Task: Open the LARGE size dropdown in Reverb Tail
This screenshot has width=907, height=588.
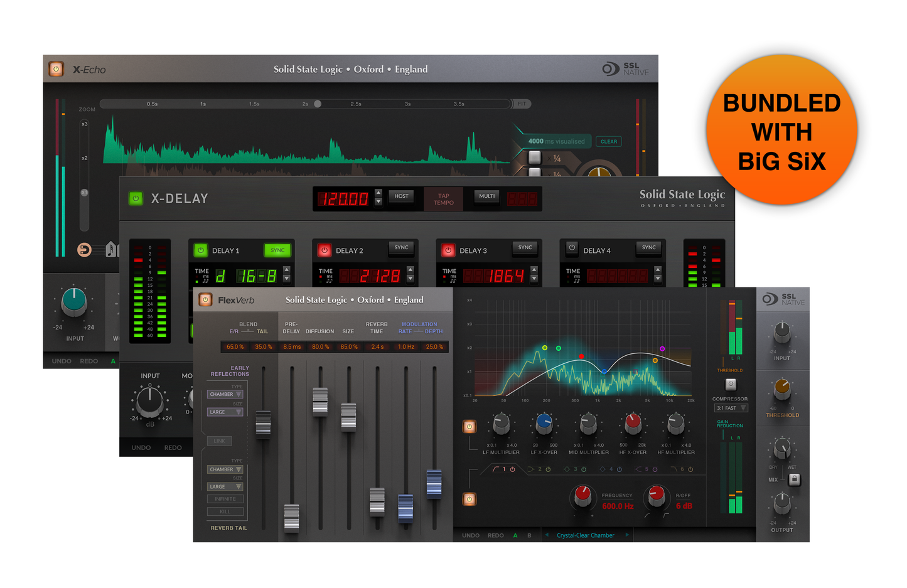Action: [225, 486]
